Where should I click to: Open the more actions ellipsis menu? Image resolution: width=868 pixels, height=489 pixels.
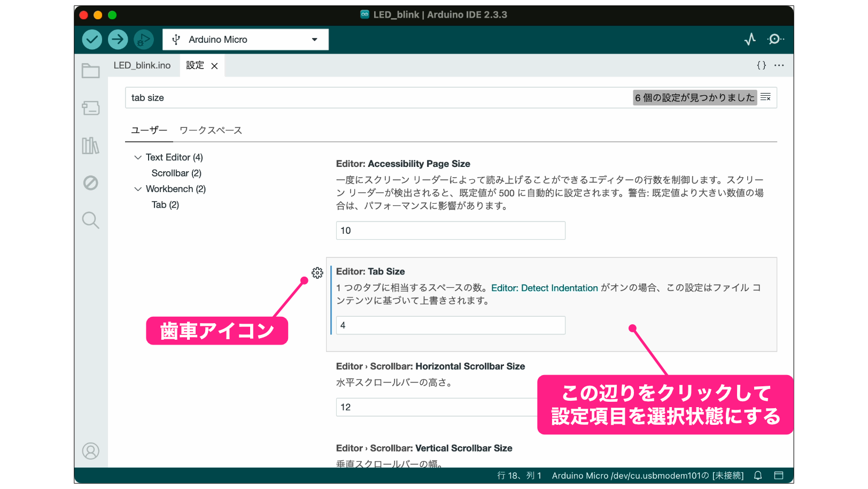tap(779, 65)
